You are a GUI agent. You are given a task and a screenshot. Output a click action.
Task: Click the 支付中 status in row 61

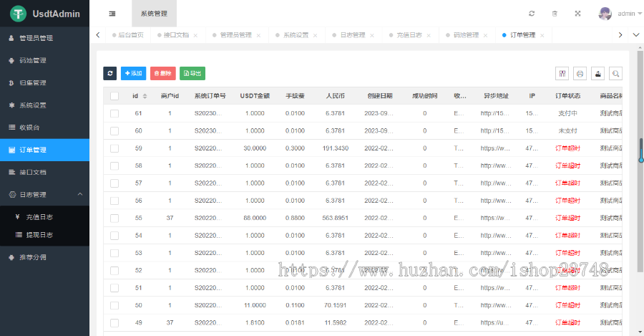coord(567,113)
